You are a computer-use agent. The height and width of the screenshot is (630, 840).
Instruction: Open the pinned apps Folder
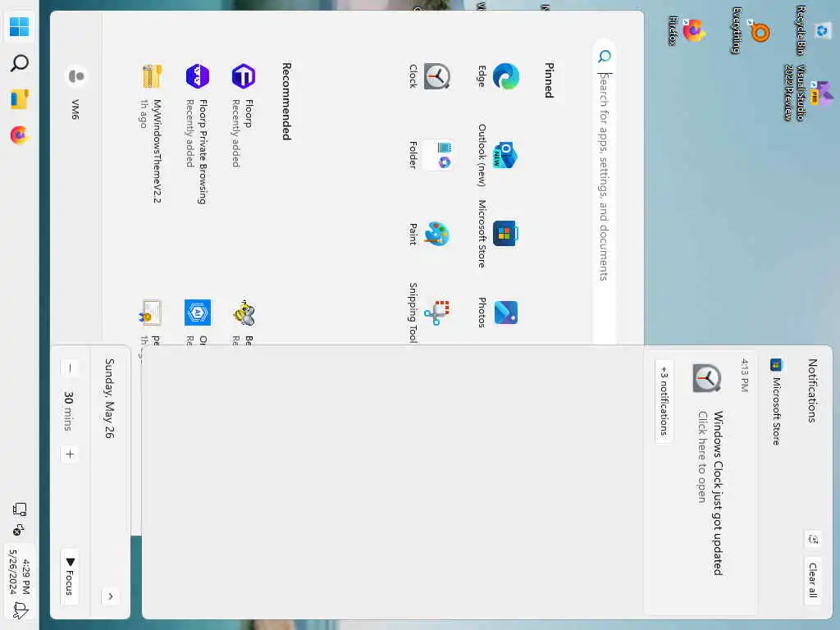click(x=430, y=155)
